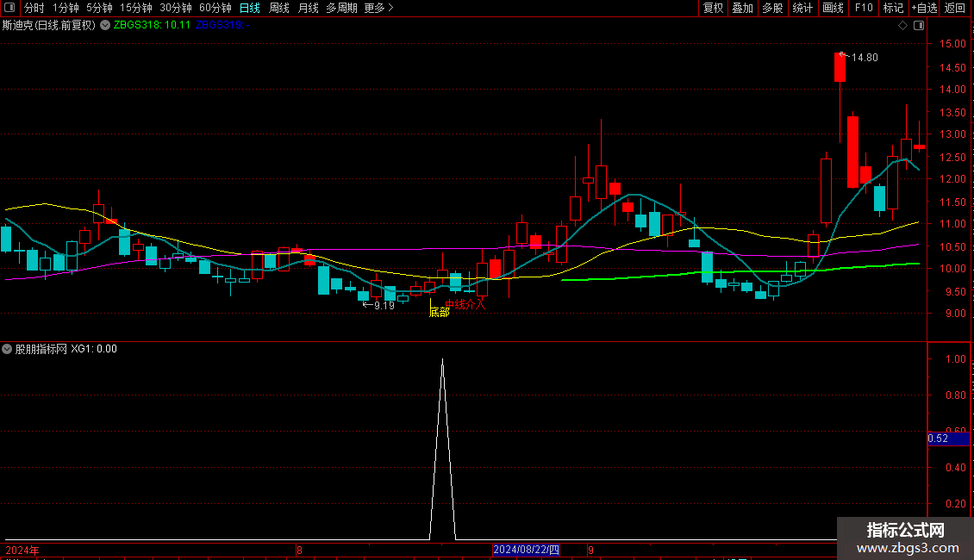Viewport: 974px width, 560px height.
Task: Click the ZBGS318: 10.11 indicator value
Action: (152, 25)
